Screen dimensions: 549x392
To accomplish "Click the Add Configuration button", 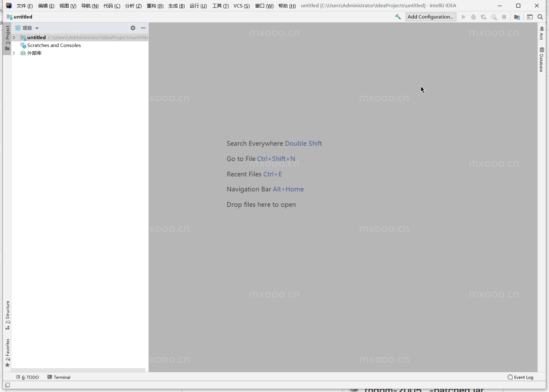I will pos(430,17).
